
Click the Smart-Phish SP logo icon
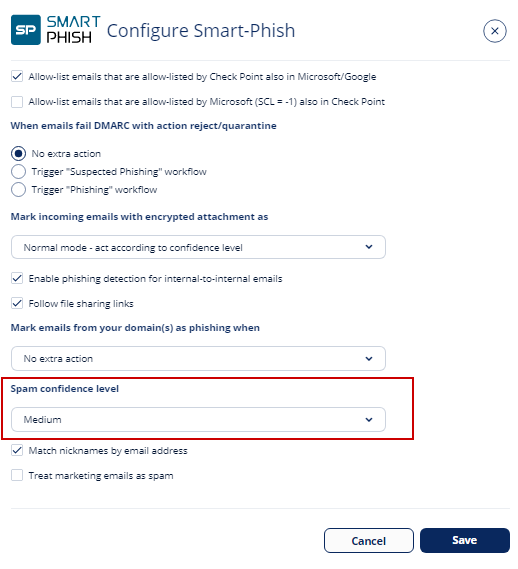pyautogui.click(x=26, y=30)
